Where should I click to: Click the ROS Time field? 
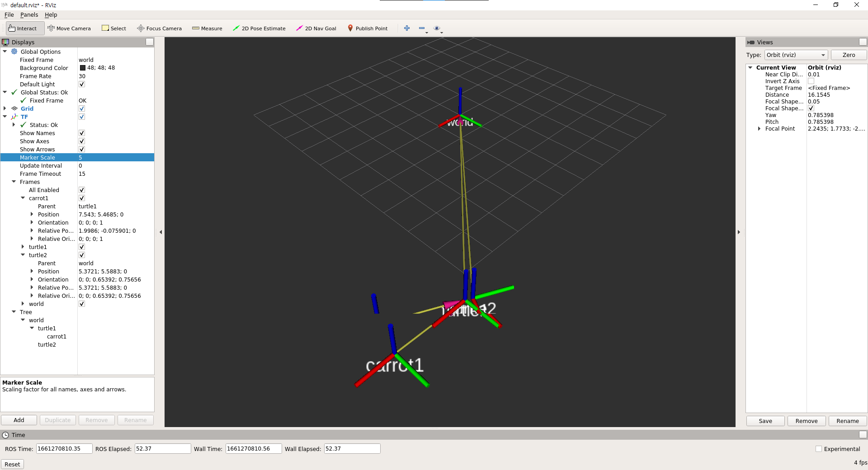(64, 449)
